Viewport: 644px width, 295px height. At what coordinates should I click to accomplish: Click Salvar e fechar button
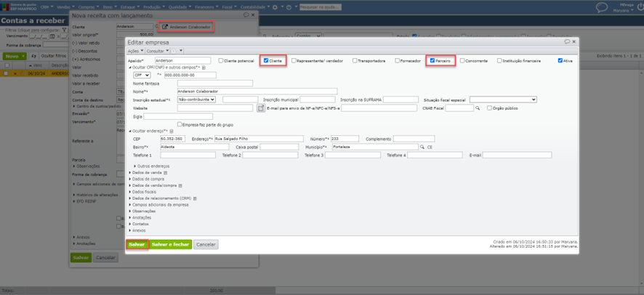[x=170, y=245]
